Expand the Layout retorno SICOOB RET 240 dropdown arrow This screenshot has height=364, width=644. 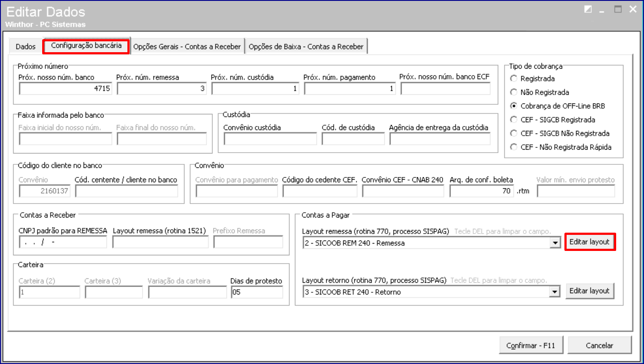click(x=555, y=292)
